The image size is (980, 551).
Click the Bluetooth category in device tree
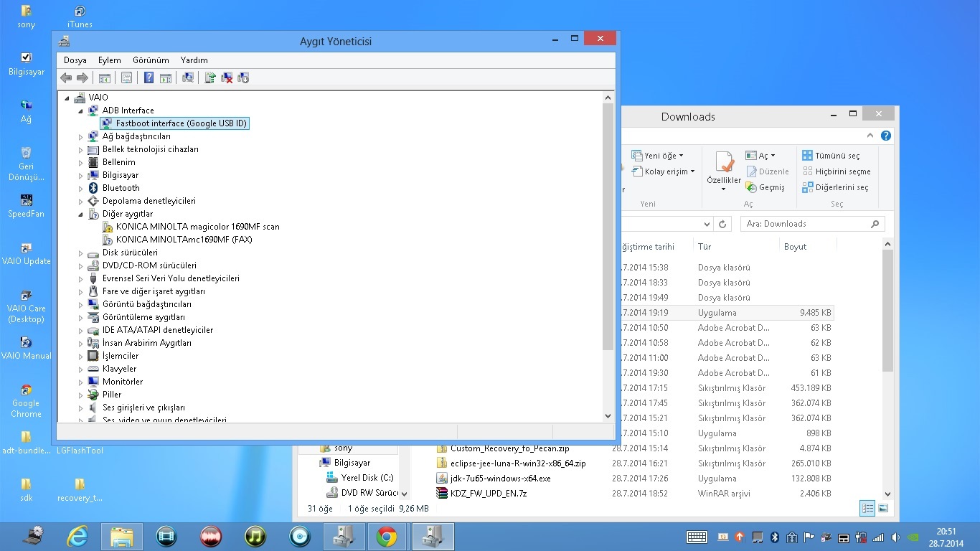coord(121,188)
